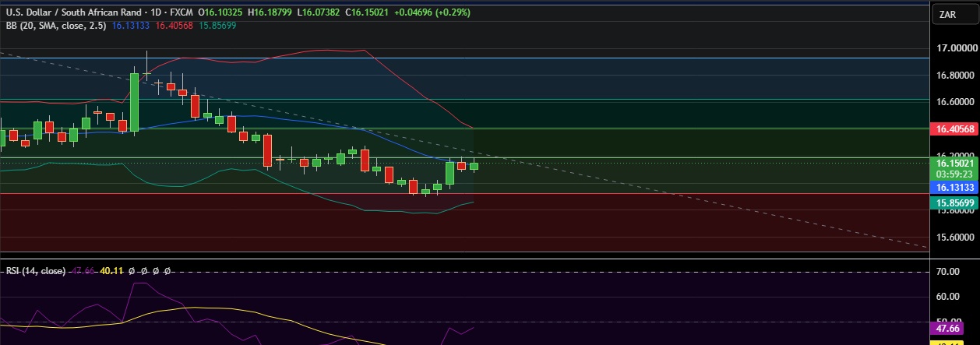Click the purple 47.66 value in RSI legend
The height and width of the screenshot is (345, 980).
click(83, 271)
